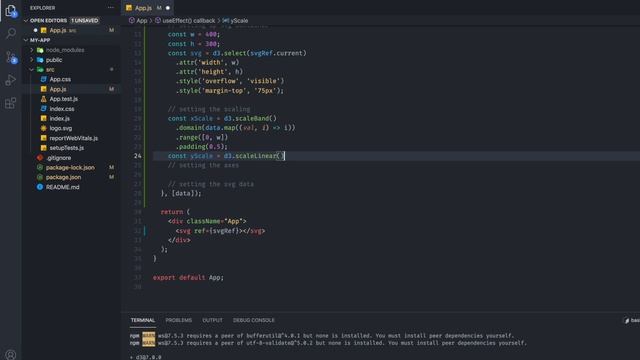Open the Accounts menu icon
This screenshot has height=360, width=640.
11,355
